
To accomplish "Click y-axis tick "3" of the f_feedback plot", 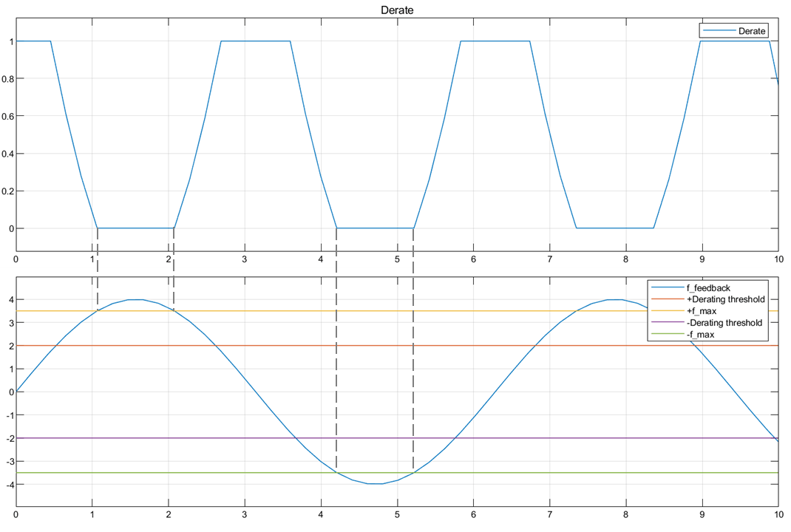I will click(11, 323).
